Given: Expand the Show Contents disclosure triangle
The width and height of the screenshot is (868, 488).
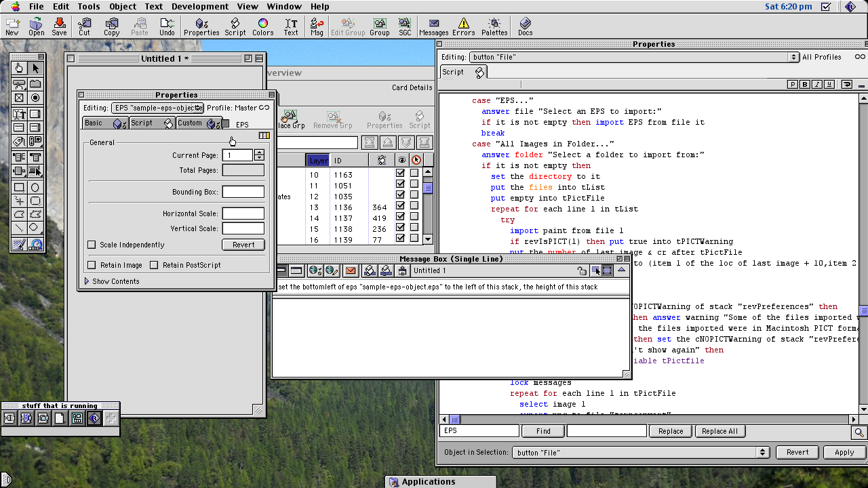Looking at the screenshot, I should pyautogui.click(x=87, y=281).
